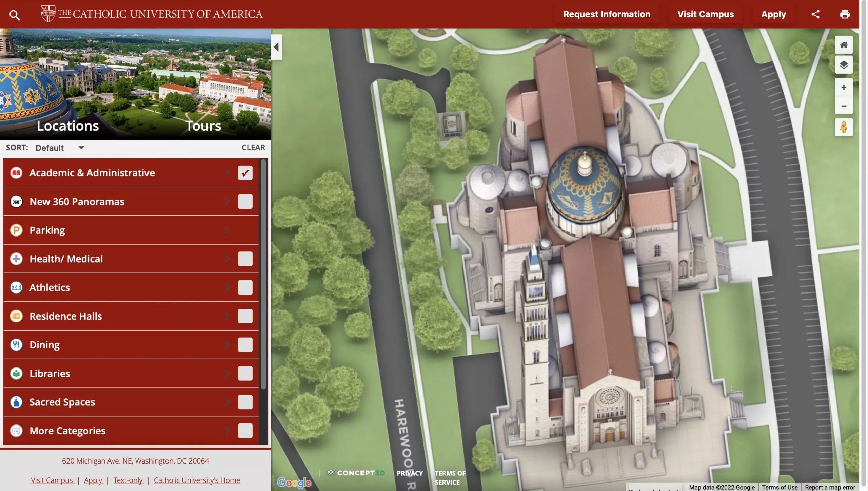868x491 pixels.
Task: Follow the Text-only footer link
Action: [x=129, y=480]
